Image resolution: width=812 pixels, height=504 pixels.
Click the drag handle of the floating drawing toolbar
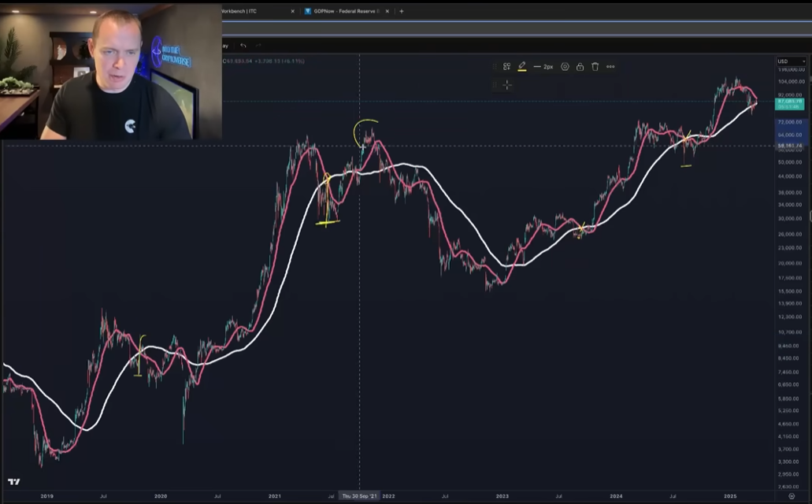pyautogui.click(x=495, y=66)
